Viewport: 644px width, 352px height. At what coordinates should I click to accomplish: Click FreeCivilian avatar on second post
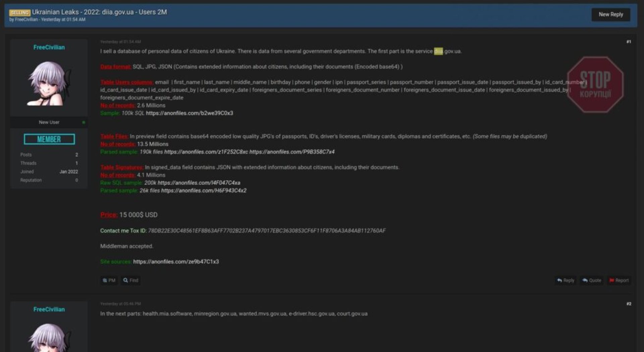pyautogui.click(x=49, y=337)
